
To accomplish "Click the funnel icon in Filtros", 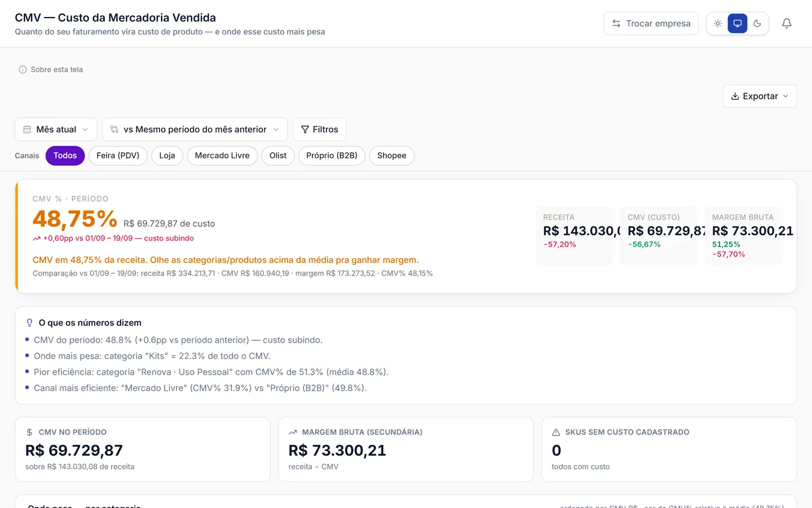I will (305, 129).
